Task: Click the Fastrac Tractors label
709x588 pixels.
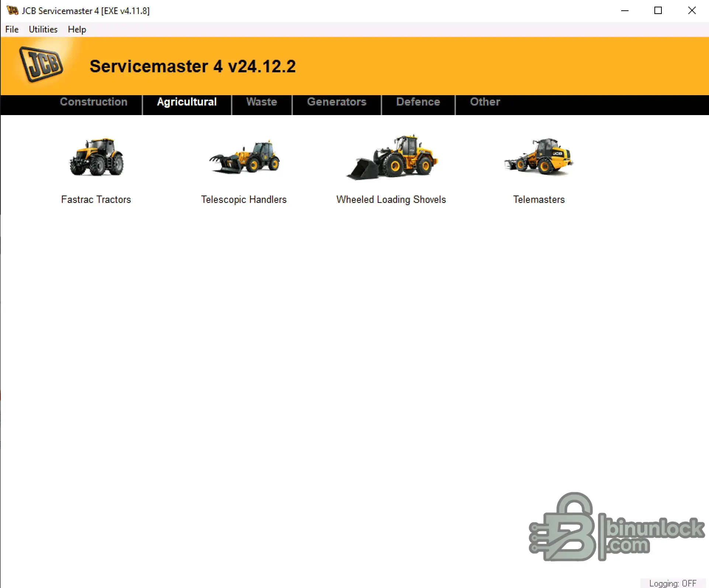Action: pos(96,200)
